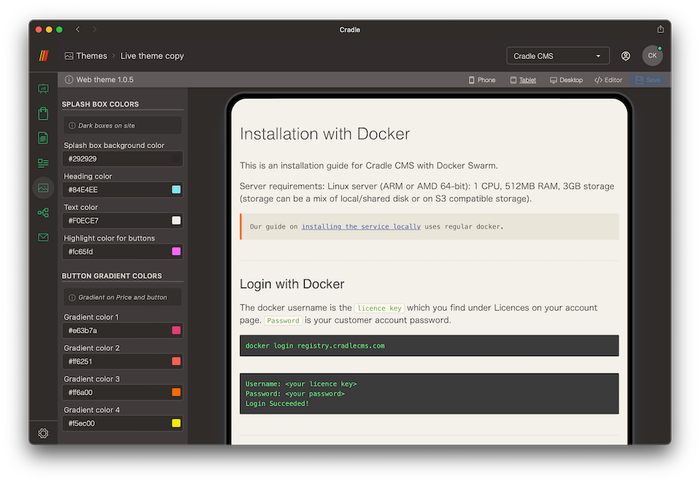Viewport: 700px width, 483px height.
Task: Follow 'installing the service locally' link
Action: (361, 227)
